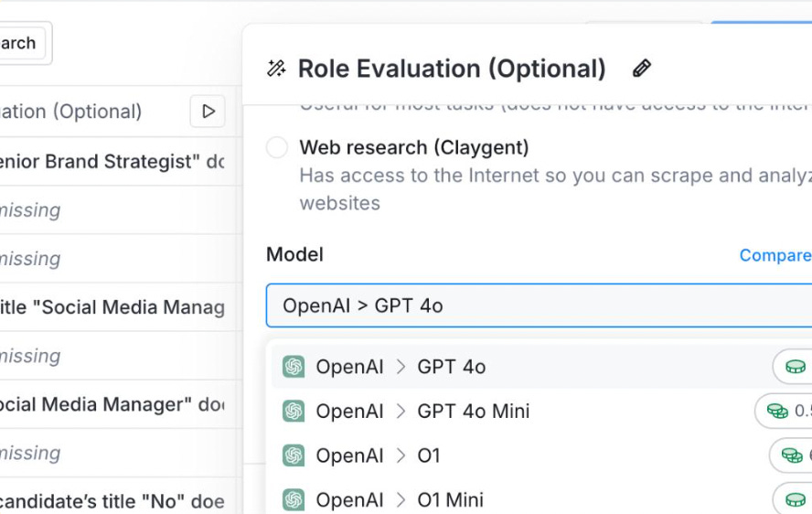The width and height of the screenshot is (812, 514).
Task: Click the chevron arrow in the O1 row
Action: click(x=401, y=456)
